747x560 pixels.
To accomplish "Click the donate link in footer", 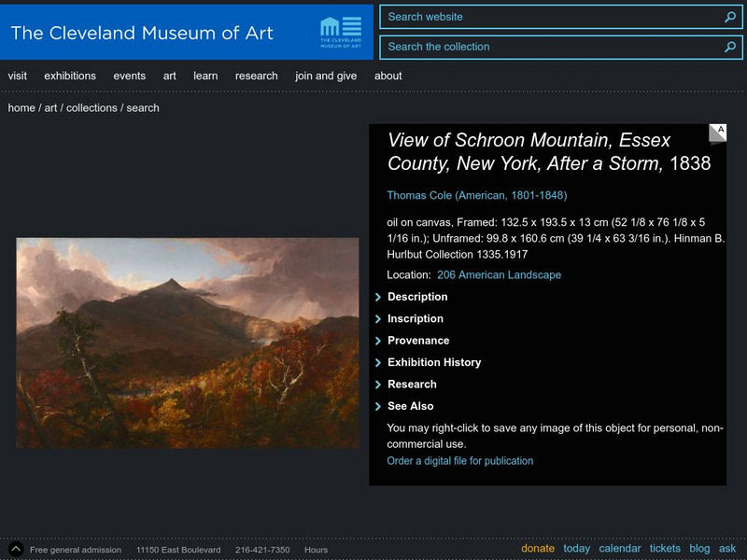I will (538, 549).
